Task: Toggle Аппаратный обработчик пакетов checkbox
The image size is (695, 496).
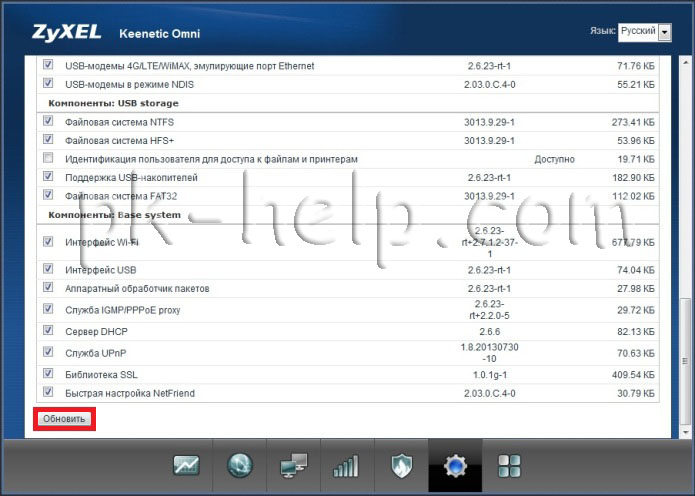Action: 48,288
